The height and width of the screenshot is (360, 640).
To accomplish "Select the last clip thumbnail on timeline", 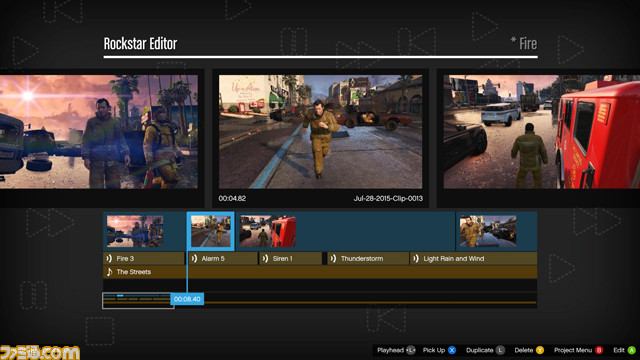I will 488,231.
